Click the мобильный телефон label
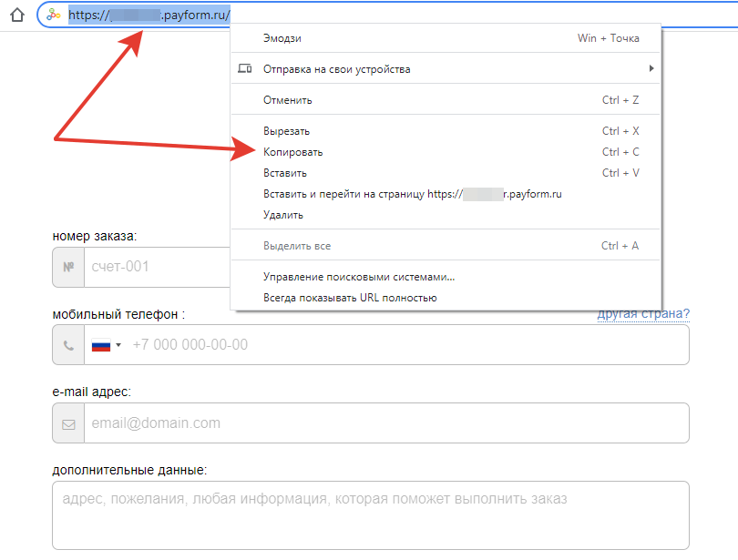Screen dimensions: 738x560 [118, 314]
